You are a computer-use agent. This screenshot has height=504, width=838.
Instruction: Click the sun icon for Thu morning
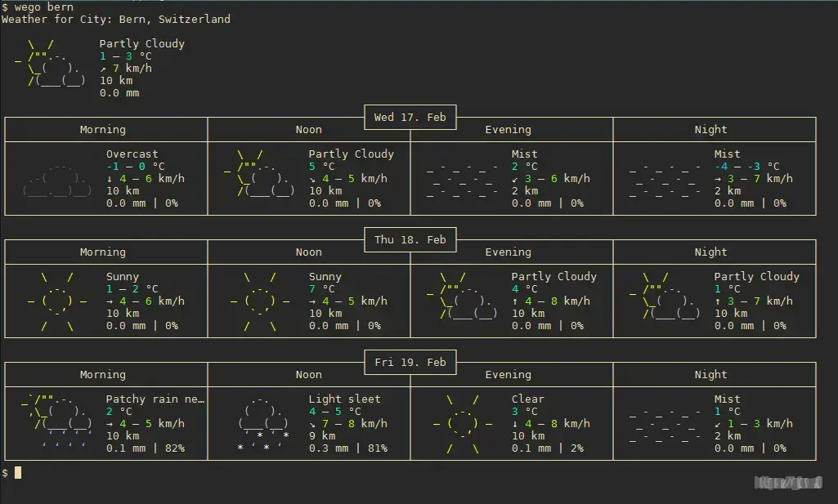[x=56, y=301]
